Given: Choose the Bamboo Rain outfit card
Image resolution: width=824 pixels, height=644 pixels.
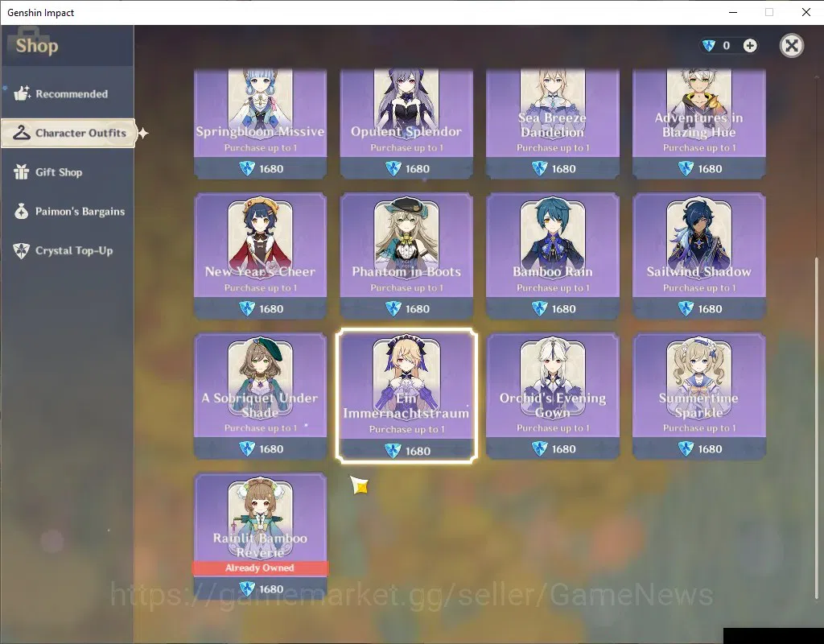Looking at the screenshot, I should tap(552, 255).
